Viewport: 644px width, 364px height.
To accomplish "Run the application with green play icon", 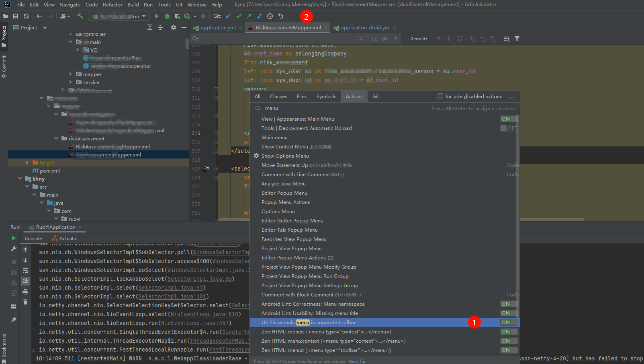I will tap(157, 16).
